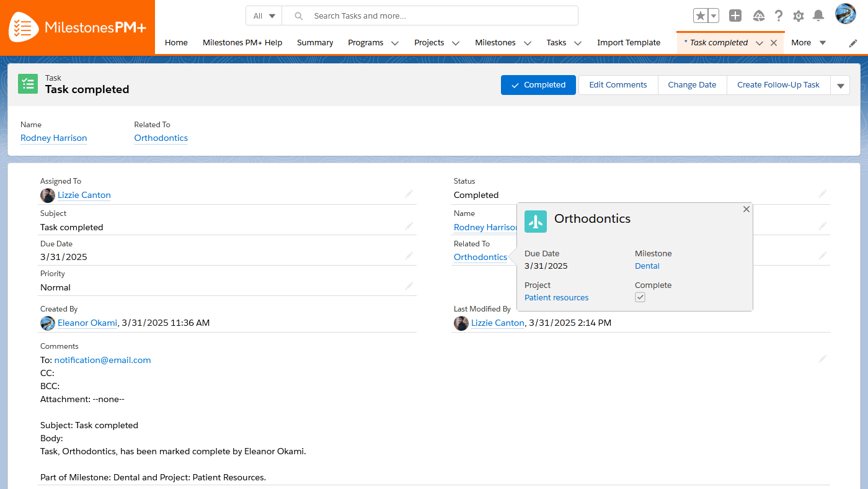Screen dimensions: 868x489
Task: Open the More navigation dropdown
Action: click(809, 43)
